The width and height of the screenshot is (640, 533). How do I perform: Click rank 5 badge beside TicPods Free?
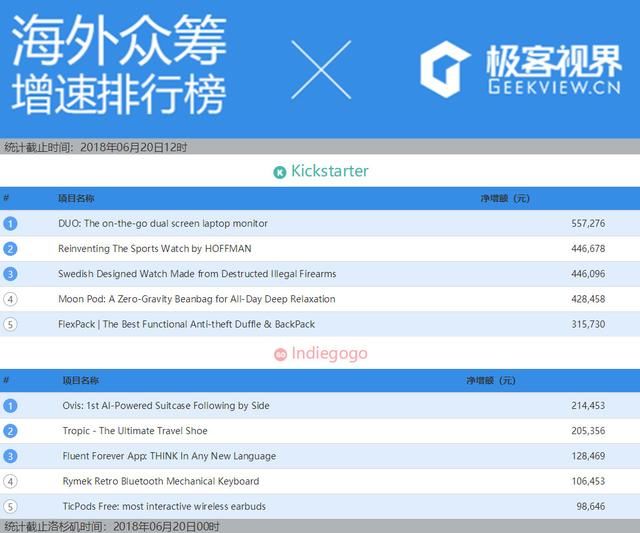coord(10,506)
